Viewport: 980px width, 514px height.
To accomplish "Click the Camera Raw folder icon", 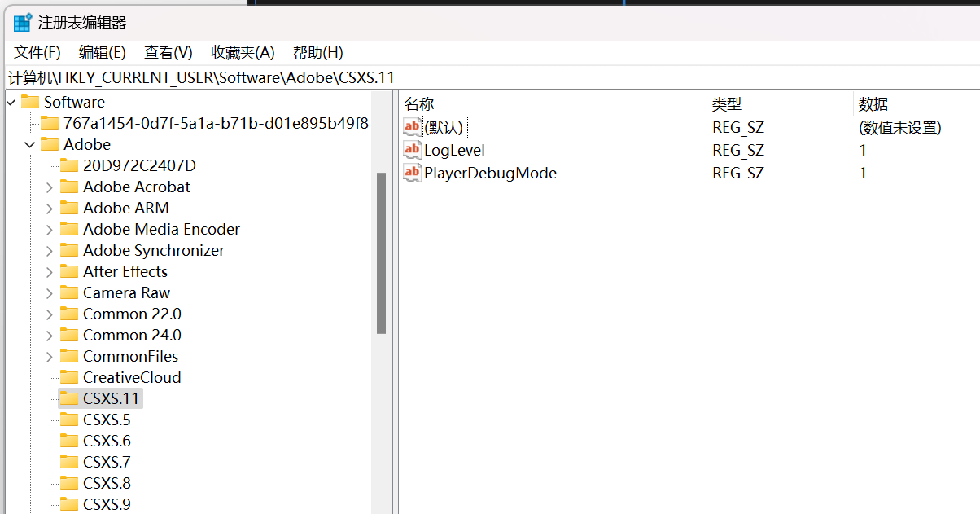I will 69,292.
